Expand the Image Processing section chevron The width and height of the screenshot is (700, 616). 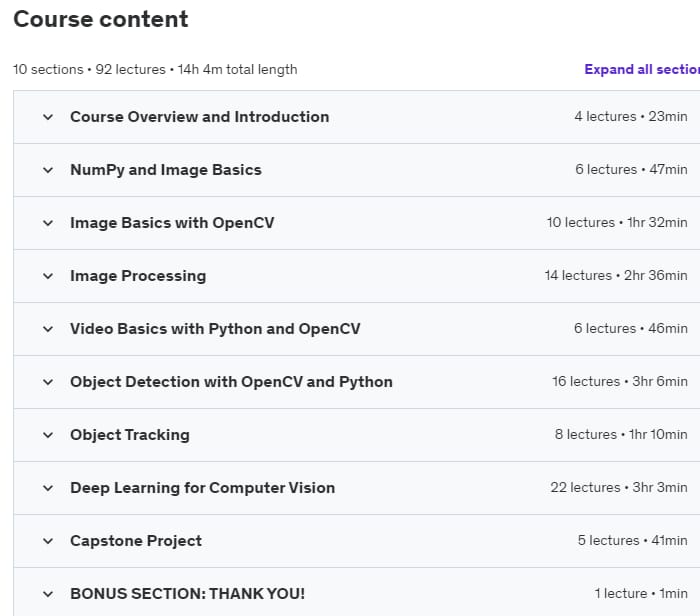48,276
